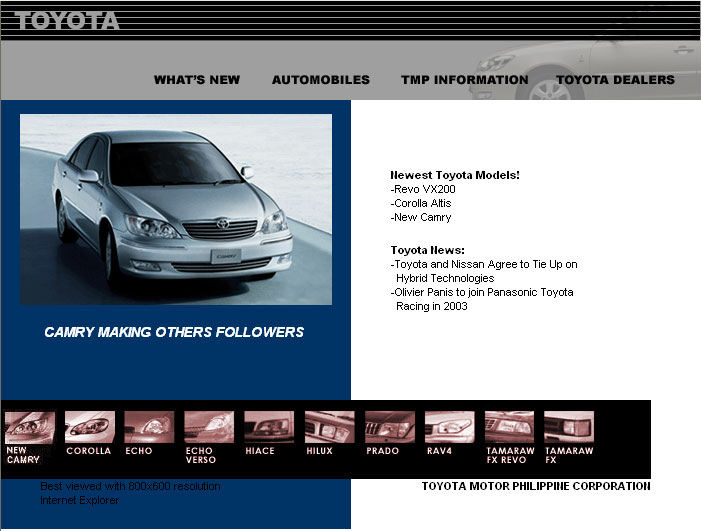Select the Echo Verso headlight thumbnail

(209, 427)
